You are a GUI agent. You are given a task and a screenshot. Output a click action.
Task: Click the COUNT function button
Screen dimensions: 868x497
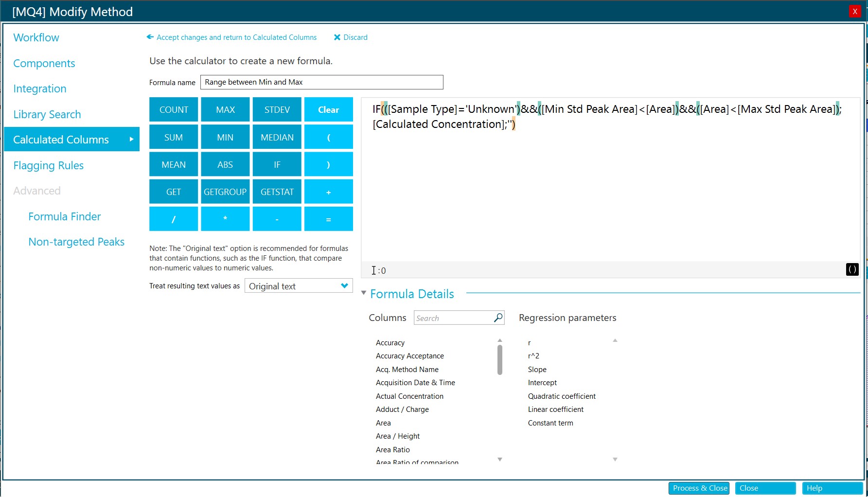(174, 110)
